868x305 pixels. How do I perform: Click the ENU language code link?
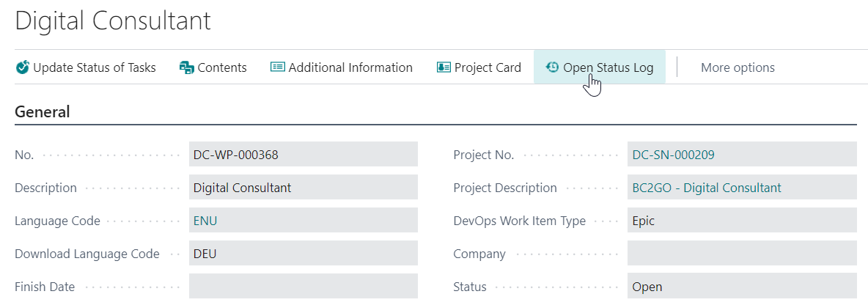205,221
